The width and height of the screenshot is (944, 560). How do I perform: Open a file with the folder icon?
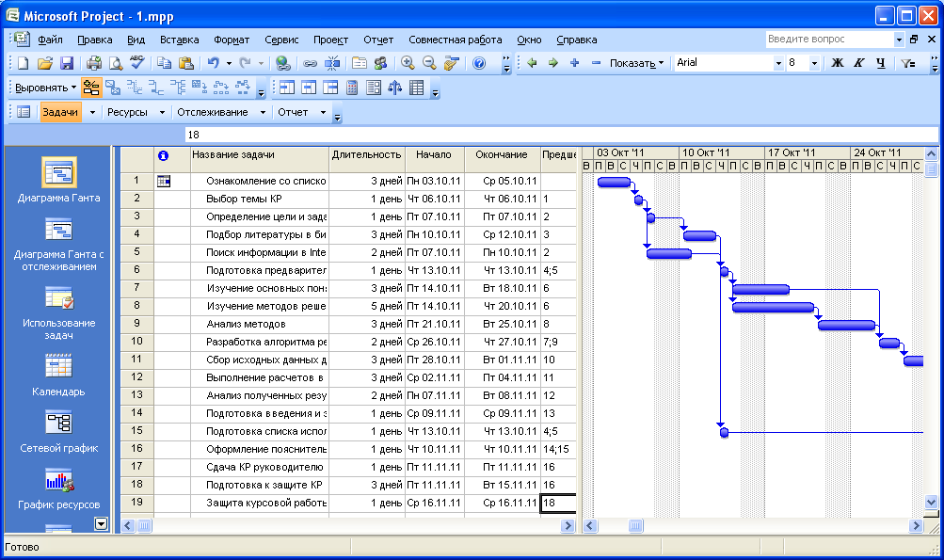tap(44, 63)
